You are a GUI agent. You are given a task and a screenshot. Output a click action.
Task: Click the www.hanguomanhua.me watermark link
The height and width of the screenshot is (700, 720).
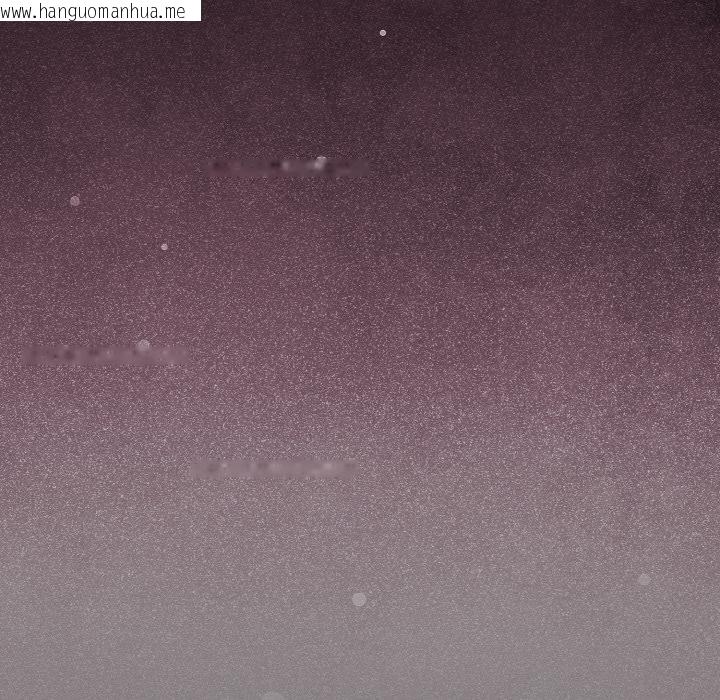coord(95,11)
